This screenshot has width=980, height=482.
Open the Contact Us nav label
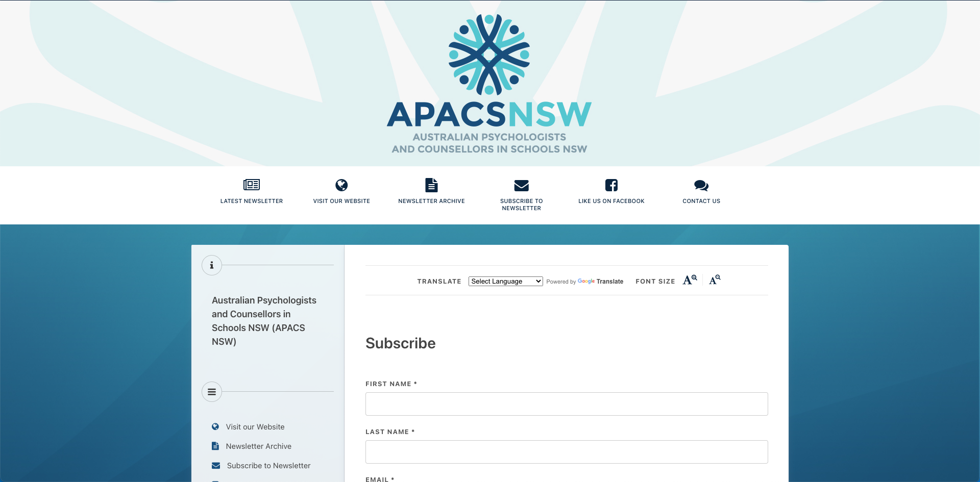tap(701, 201)
